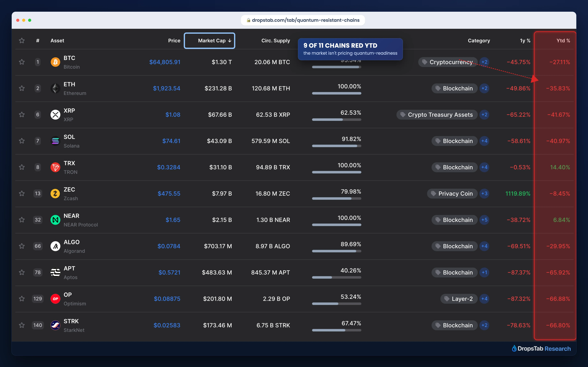Expand APT's +1 extra category
Viewport: 588px width, 367px height.
[484, 272]
